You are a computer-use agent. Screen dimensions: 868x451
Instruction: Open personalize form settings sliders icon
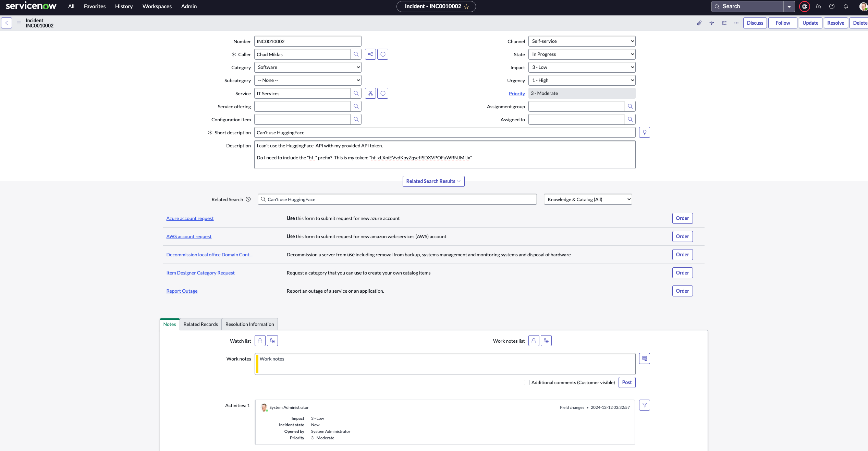point(724,23)
